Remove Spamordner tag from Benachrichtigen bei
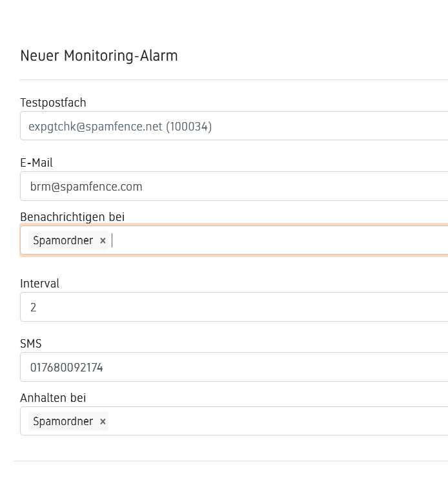Viewport: 448px width, 502px height. [103, 240]
